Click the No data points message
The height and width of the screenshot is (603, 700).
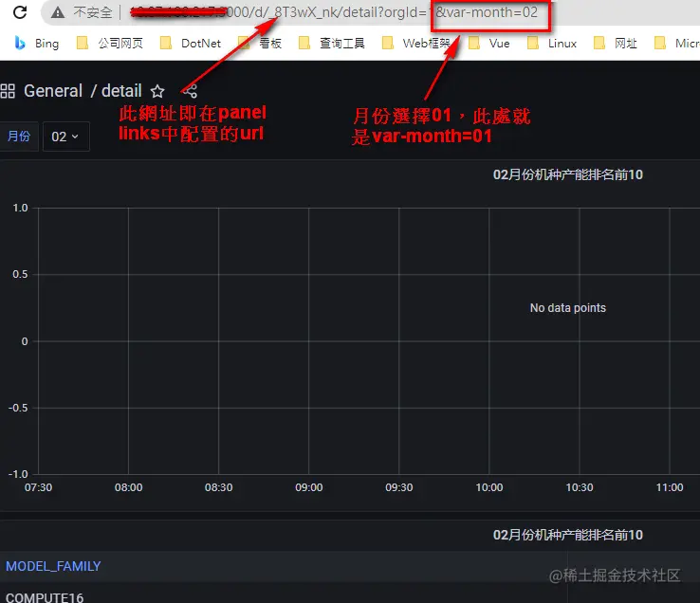click(x=568, y=308)
